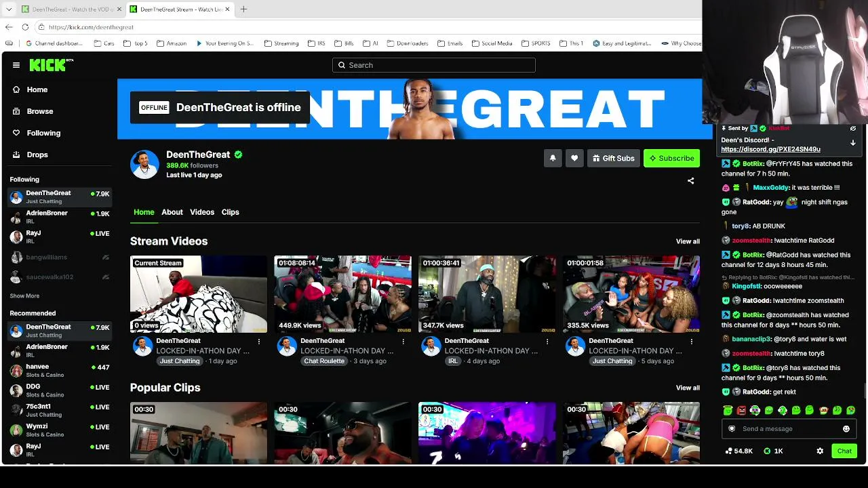Click the Drops gift icon in the sidebar

[x=16, y=155]
